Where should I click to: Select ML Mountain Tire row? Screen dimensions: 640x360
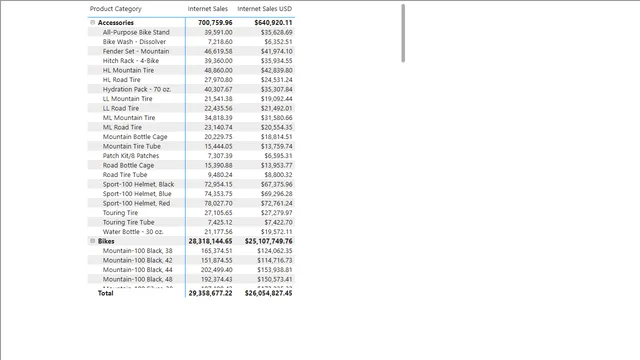click(191, 118)
